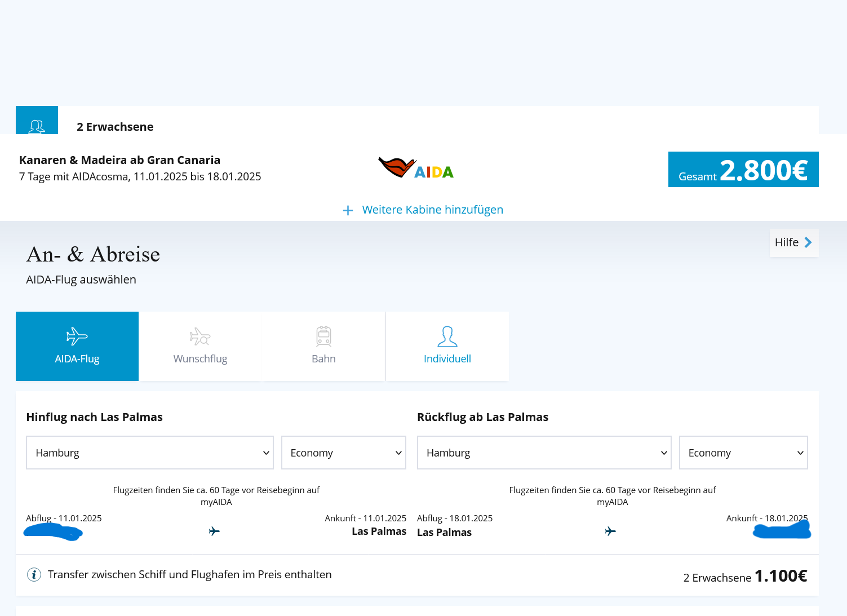Image resolution: width=847 pixels, height=616 pixels.
Task: Click the 1.100€ flight price
Action: coord(781,576)
